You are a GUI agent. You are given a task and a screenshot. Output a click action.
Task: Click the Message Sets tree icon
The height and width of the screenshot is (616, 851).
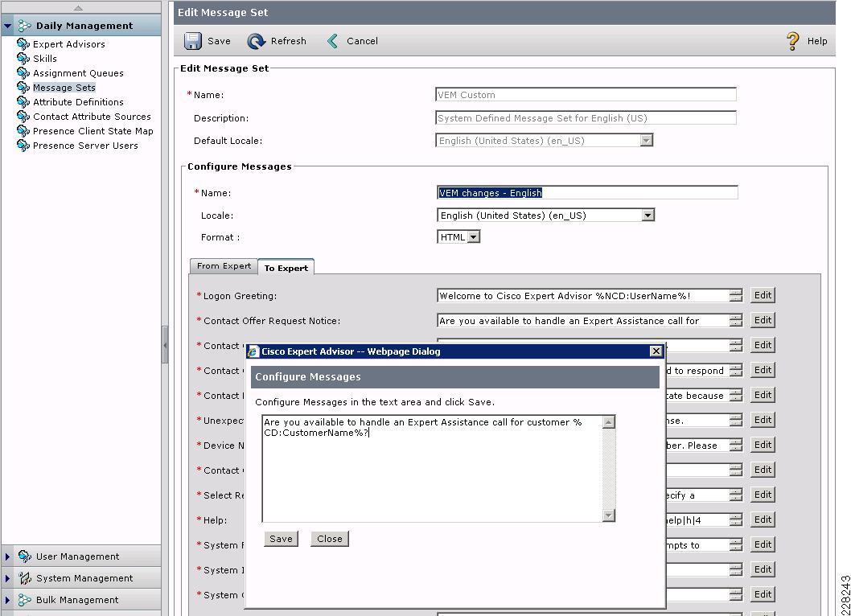tap(23, 88)
